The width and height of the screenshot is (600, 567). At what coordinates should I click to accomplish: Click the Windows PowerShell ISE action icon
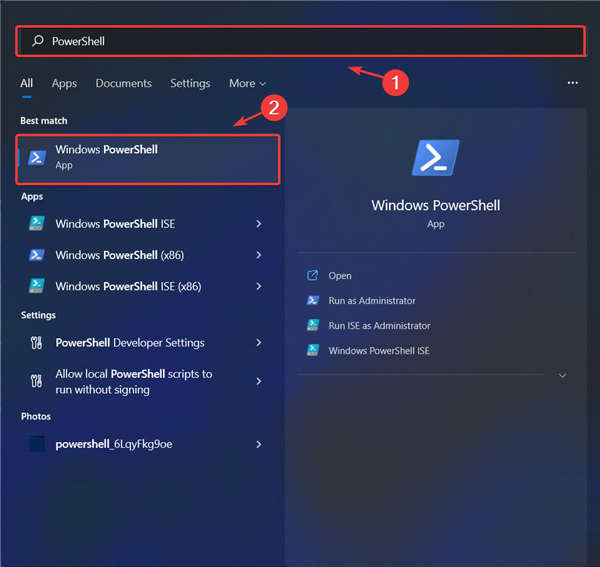pos(313,350)
